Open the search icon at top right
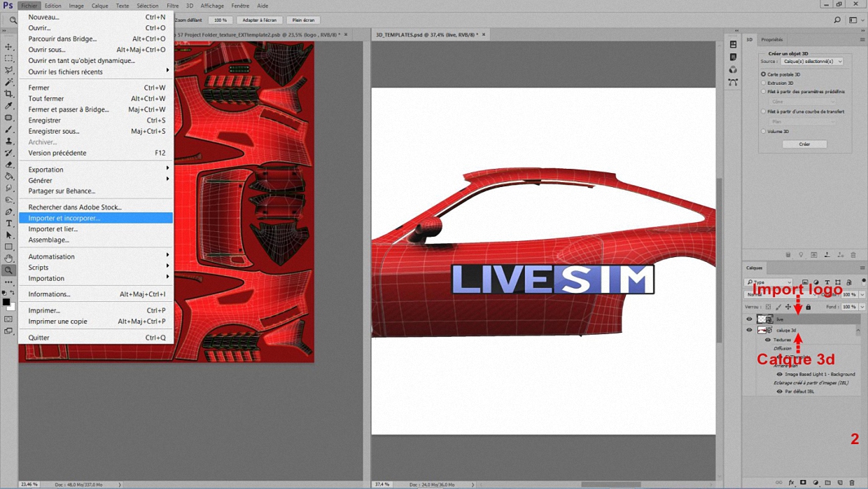Screen dimensions: 868x489 (837, 20)
